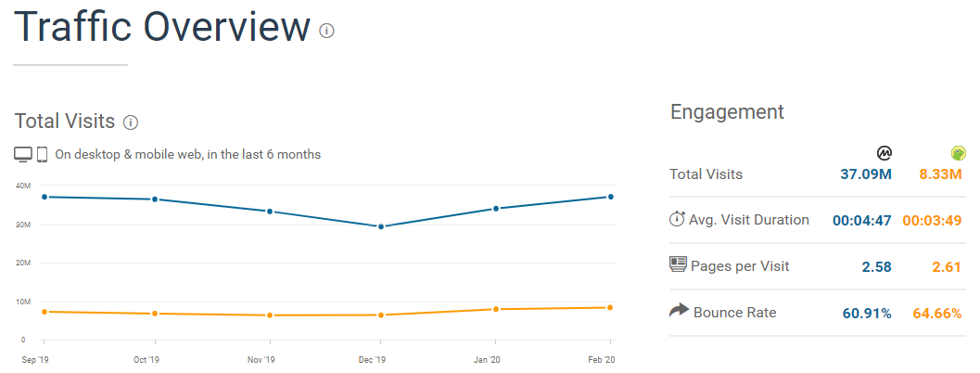Image resolution: width=980 pixels, height=373 pixels.
Task: Click the arrow icon beside Bounce Rate
Action: click(679, 311)
